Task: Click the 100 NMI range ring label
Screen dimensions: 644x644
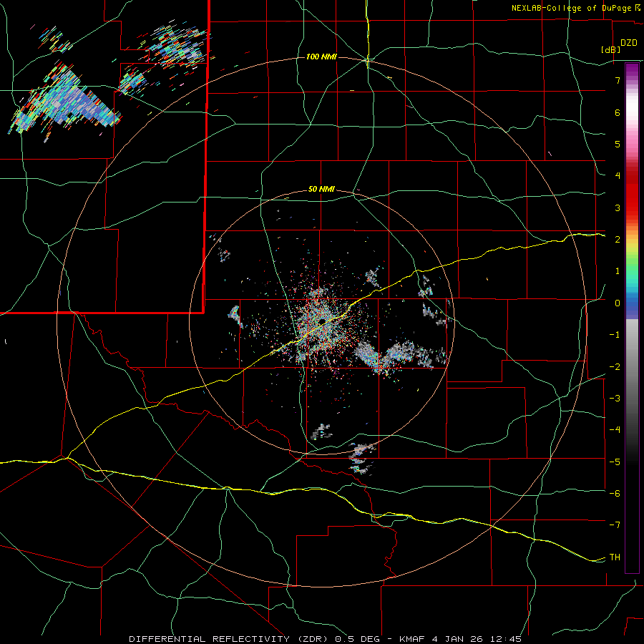Action: tap(321, 57)
